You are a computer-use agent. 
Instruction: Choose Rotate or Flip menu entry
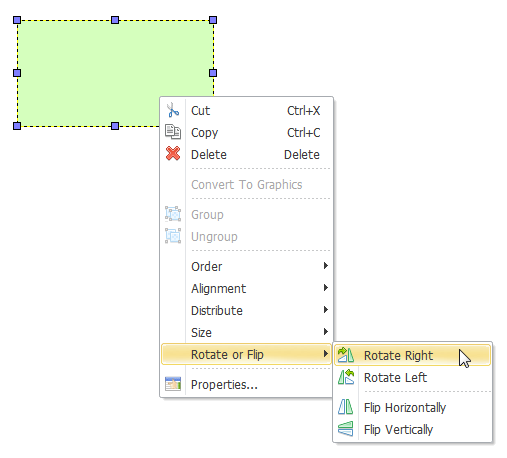(x=246, y=354)
